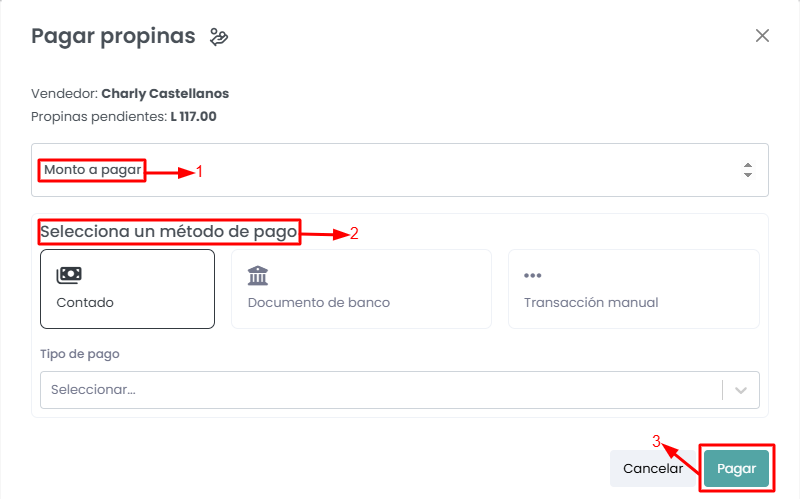The width and height of the screenshot is (800, 499).
Task: Confirm with the Pagar button
Action: click(736, 468)
